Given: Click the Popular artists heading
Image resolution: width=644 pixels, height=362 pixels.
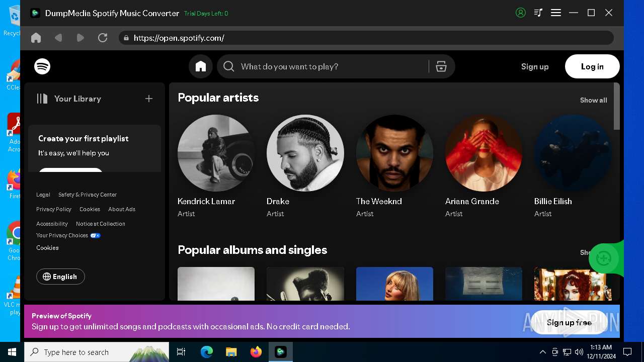Looking at the screenshot, I should [x=218, y=98].
